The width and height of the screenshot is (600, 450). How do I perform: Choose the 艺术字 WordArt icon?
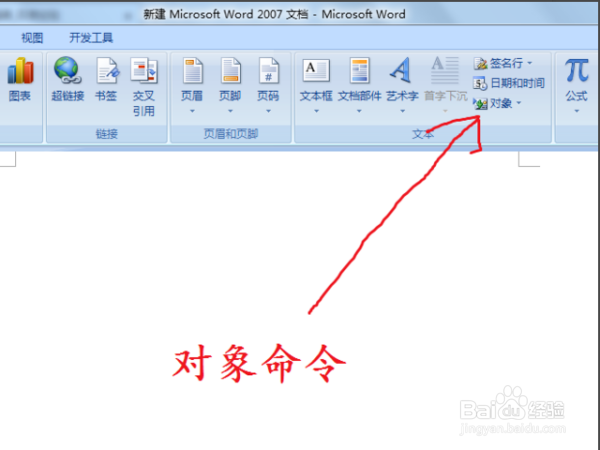point(401,70)
